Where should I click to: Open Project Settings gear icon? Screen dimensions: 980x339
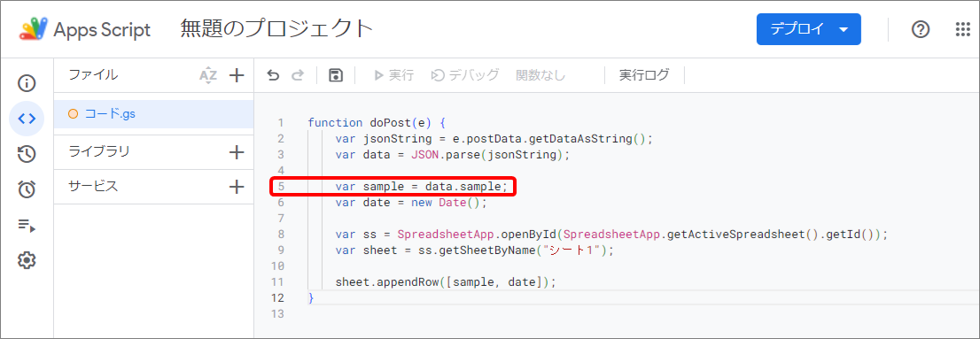pyautogui.click(x=27, y=260)
